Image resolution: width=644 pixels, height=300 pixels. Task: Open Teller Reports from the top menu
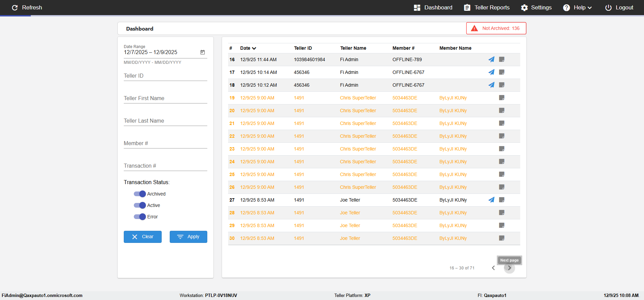pyautogui.click(x=487, y=7)
